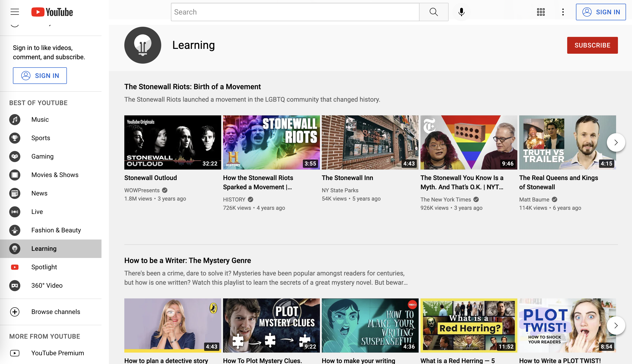Open the YouTube apps grid
632x364 pixels.
tap(541, 12)
